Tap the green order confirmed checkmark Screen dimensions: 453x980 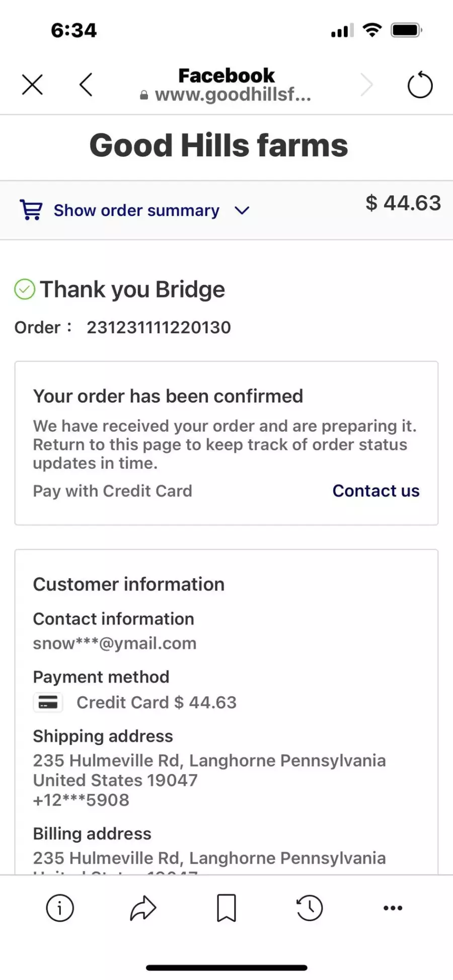tap(25, 289)
